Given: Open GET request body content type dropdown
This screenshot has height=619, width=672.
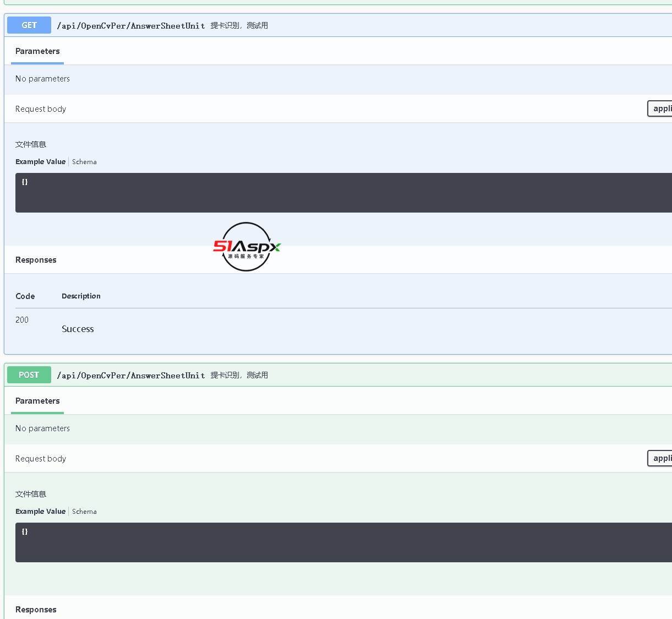Looking at the screenshot, I should coord(660,108).
